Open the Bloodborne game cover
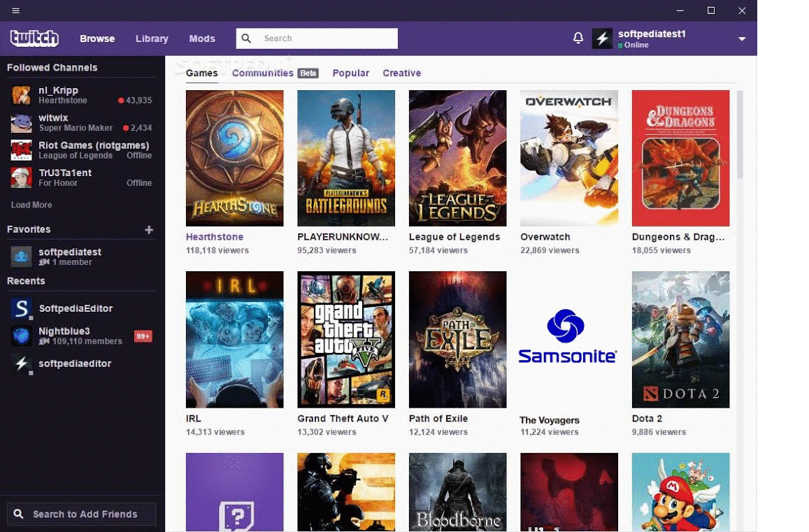The width and height of the screenshot is (809, 532). (x=458, y=492)
